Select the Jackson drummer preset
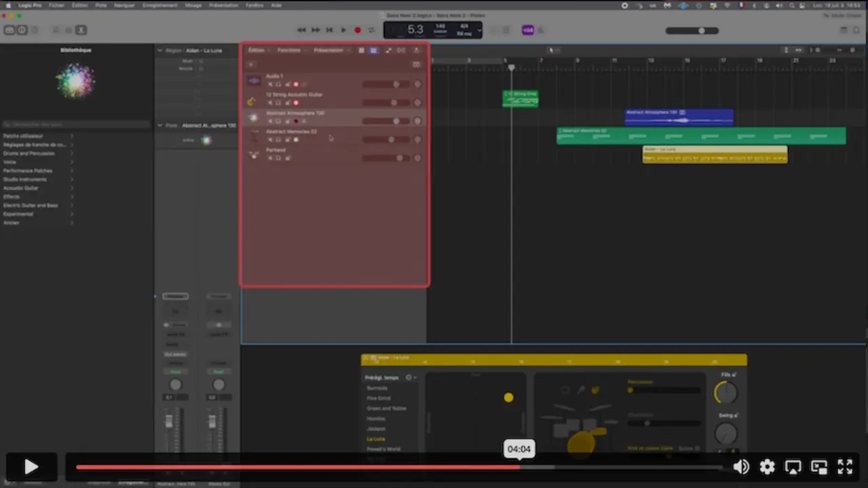Image resolution: width=868 pixels, height=488 pixels. (x=376, y=429)
